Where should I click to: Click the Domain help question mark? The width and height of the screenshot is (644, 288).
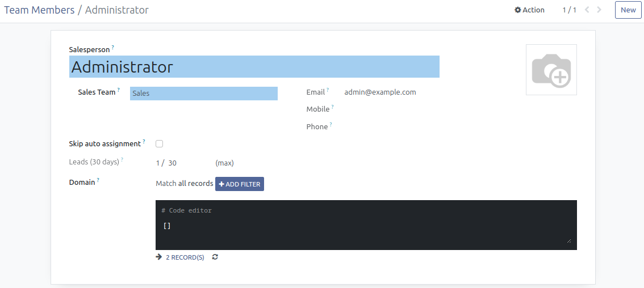tap(98, 180)
